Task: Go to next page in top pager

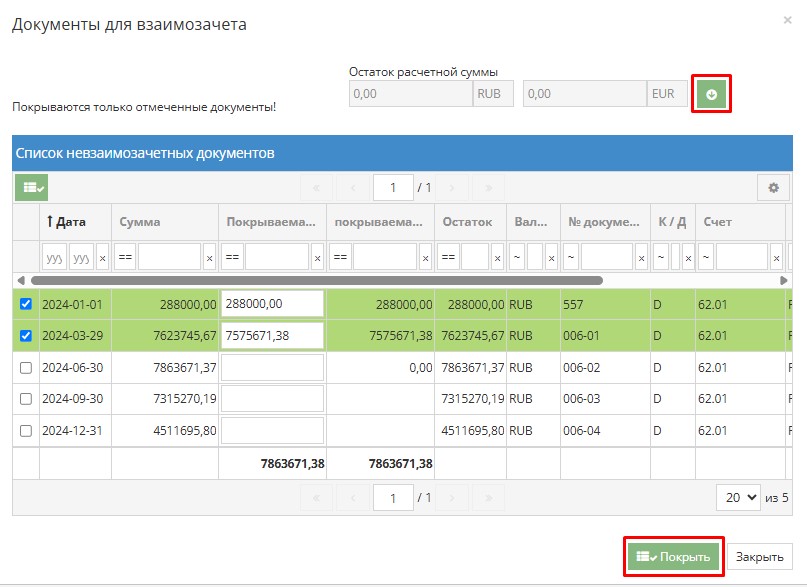Action: click(452, 187)
